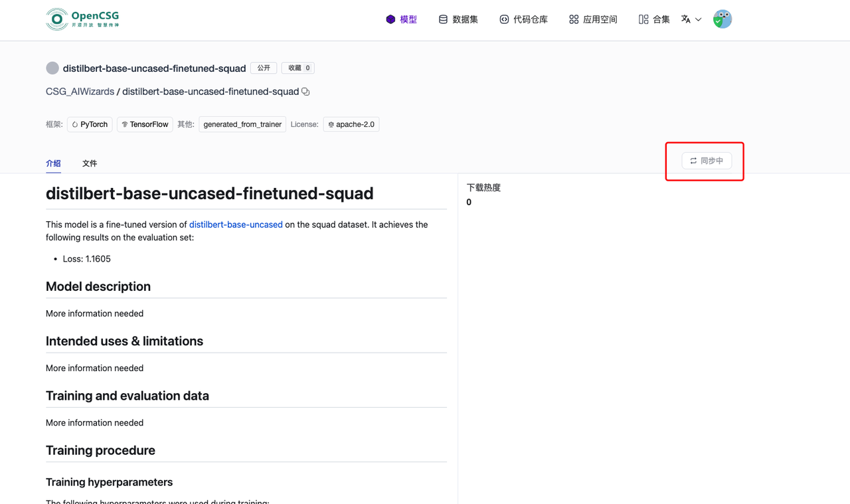
Task: Click the generated_from_trainer tag
Action: coord(242,124)
